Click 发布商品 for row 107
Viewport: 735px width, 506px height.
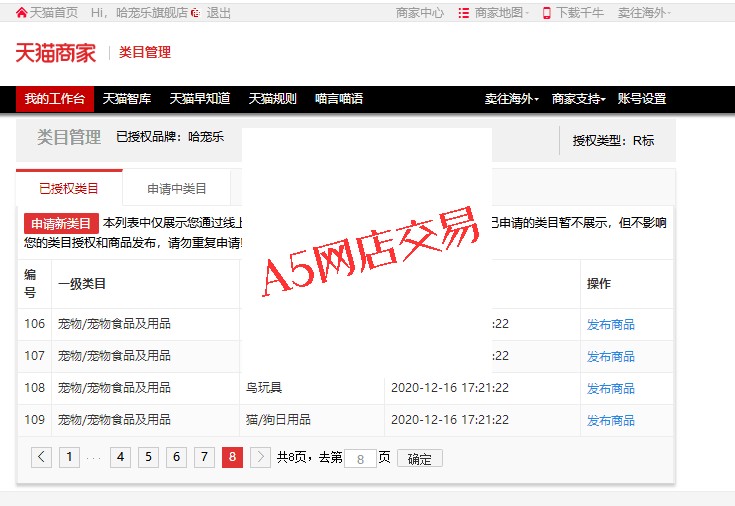(610, 356)
